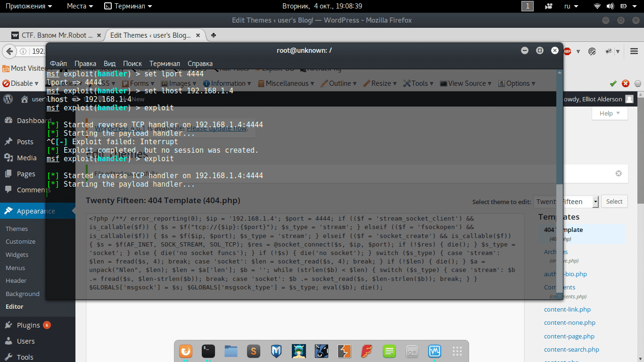Screen dimensions: 644x362
Task: Open the Вид menu in terminal
Action: 109,64
